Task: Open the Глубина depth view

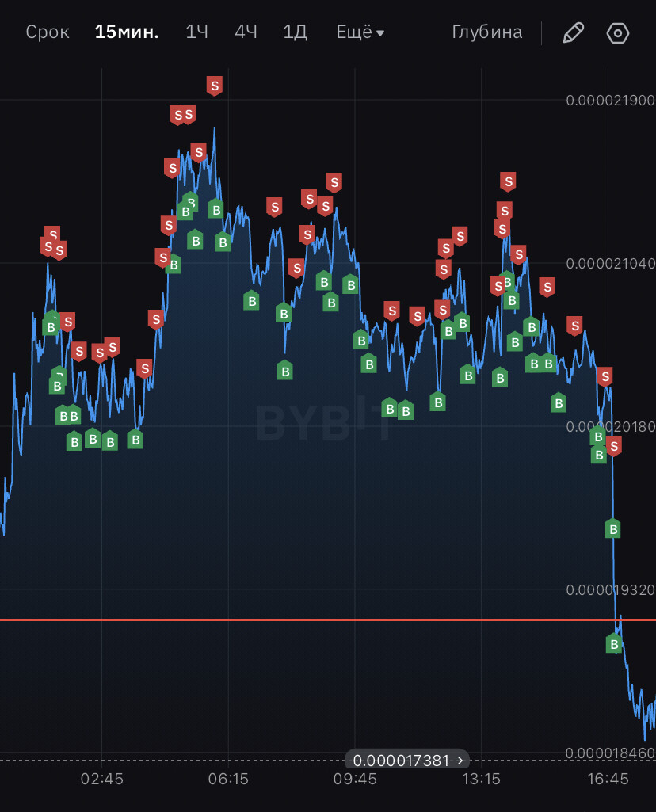Action: click(486, 32)
